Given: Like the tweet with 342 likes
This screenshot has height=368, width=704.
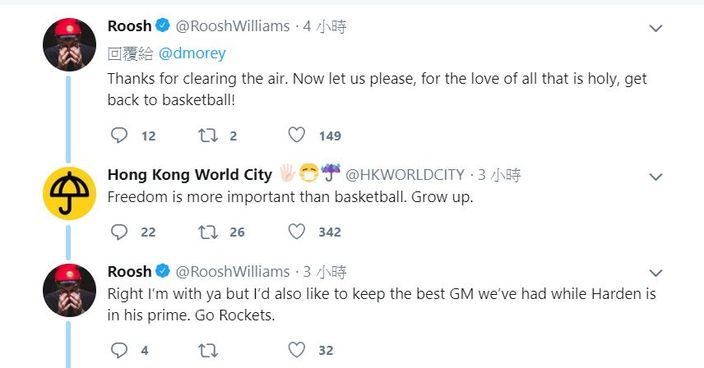Looking at the screenshot, I should click(x=296, y=231).
